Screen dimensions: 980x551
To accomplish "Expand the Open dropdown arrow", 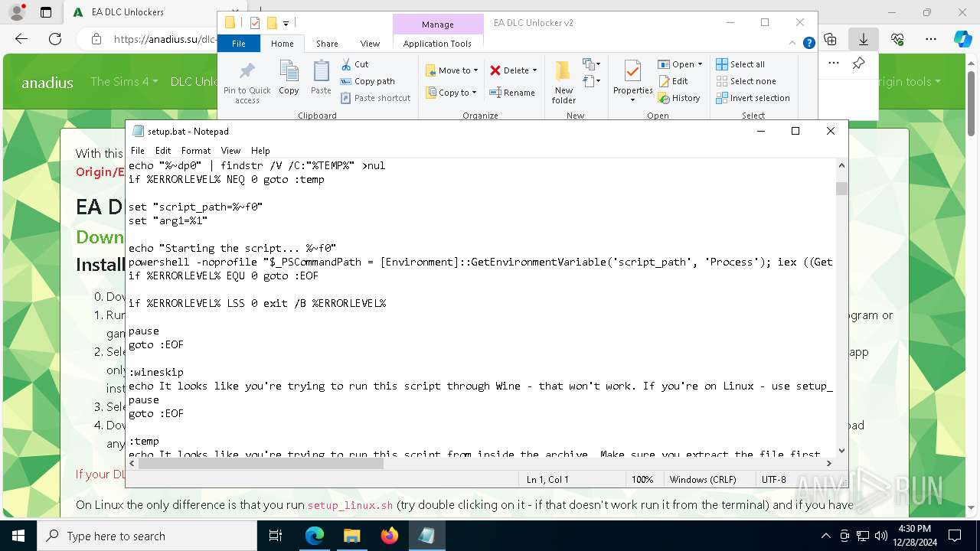I will tap(700, 64).
